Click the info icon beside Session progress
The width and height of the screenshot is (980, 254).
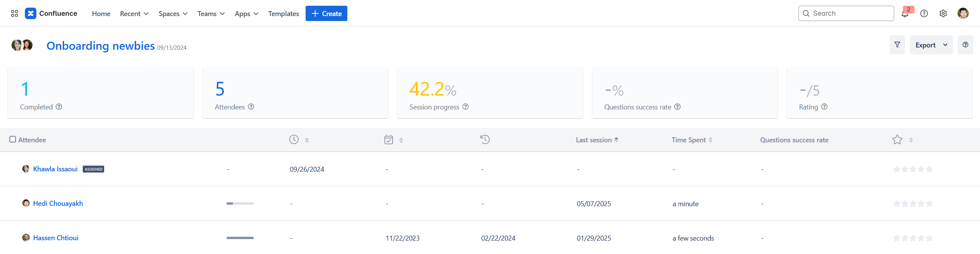[x=465, y=107]
